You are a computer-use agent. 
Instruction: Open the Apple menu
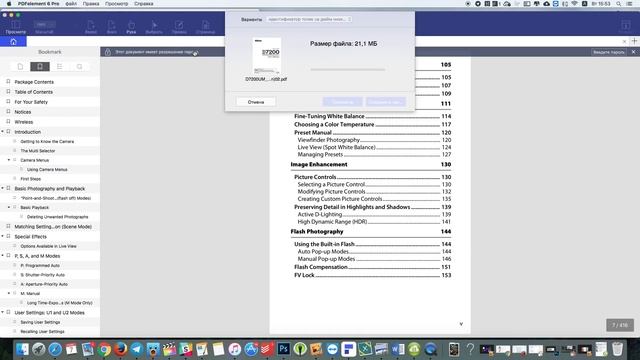point(9,4)
